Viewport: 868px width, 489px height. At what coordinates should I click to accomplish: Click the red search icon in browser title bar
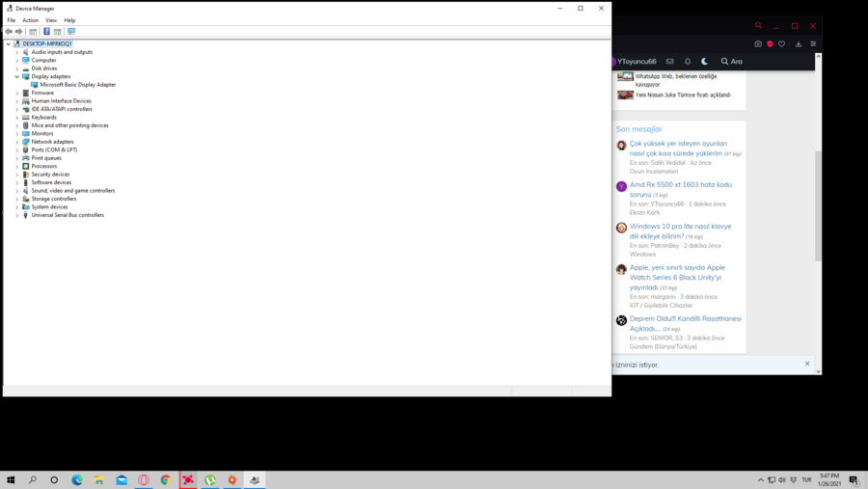[x=758, y=25]
